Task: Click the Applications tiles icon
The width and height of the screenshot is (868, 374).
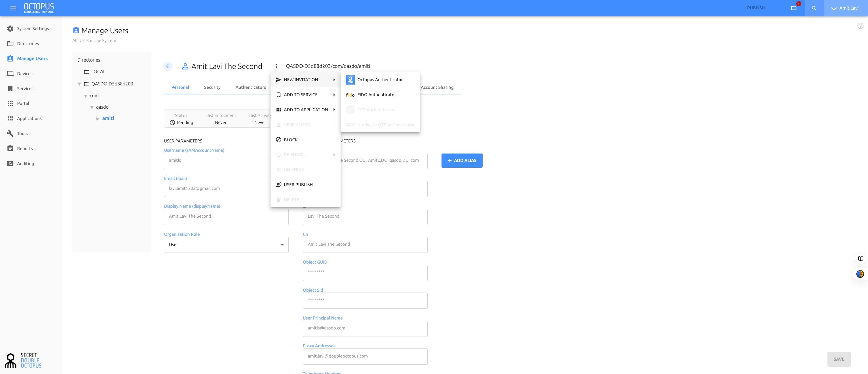Action: coord(10,118)
